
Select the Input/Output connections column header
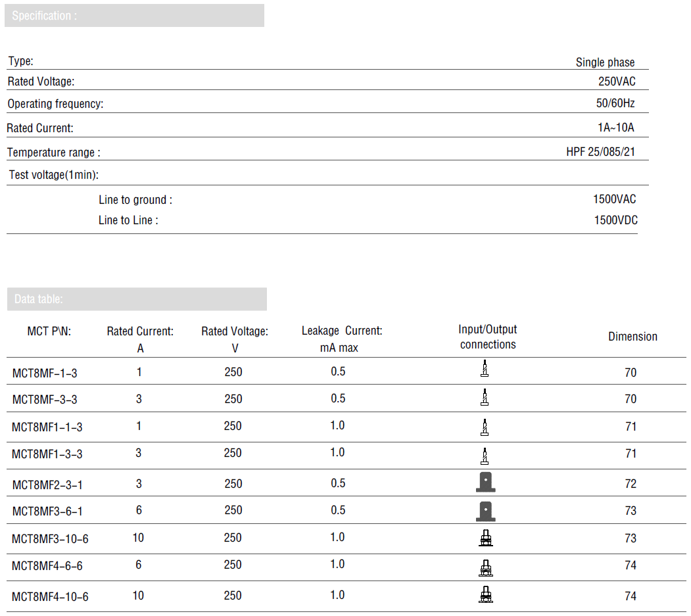pyautogui.click(x=488, y=337)
